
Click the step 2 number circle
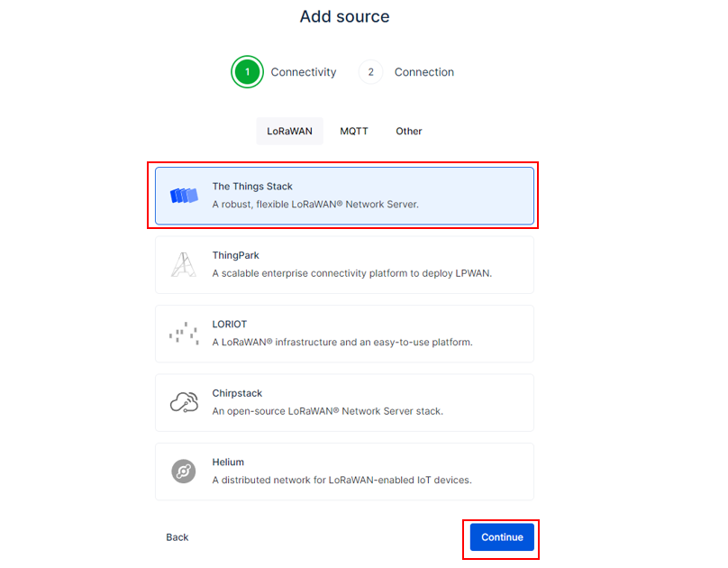click(x=370, y=72)
